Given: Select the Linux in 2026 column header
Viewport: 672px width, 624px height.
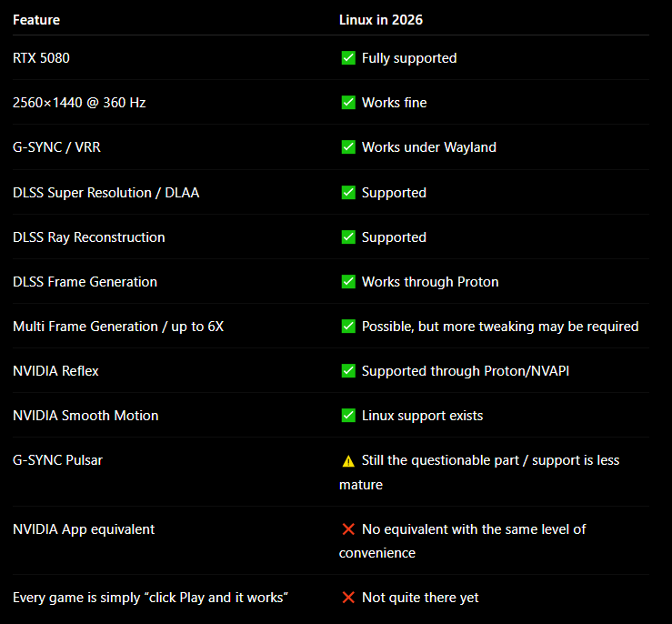Looking at the screenshot, I should (x=381, y=20).
